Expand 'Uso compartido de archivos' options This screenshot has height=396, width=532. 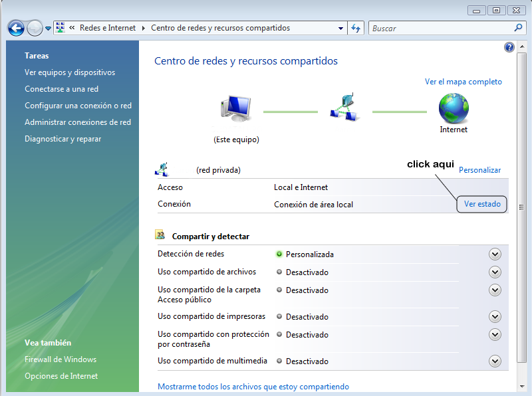(x=495, y=272)
